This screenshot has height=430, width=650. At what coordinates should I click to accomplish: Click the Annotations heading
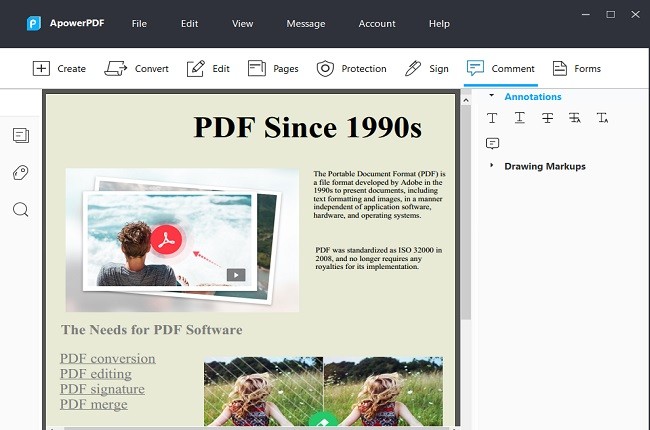click(533, 97)
